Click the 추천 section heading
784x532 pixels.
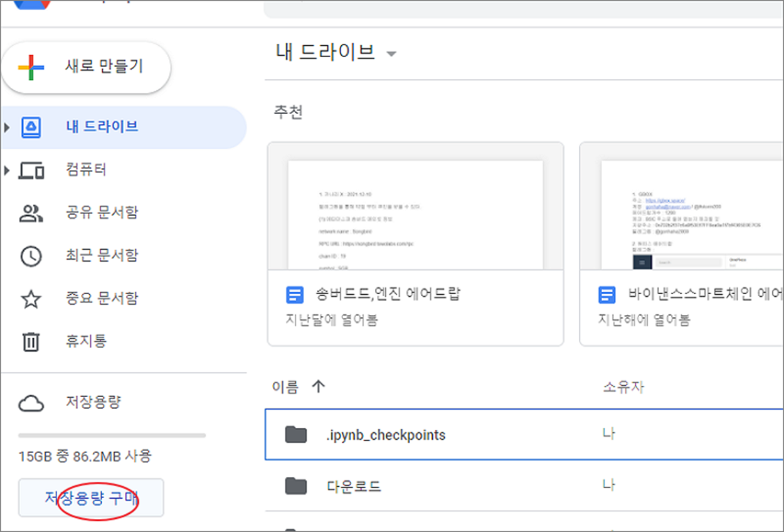288,112
